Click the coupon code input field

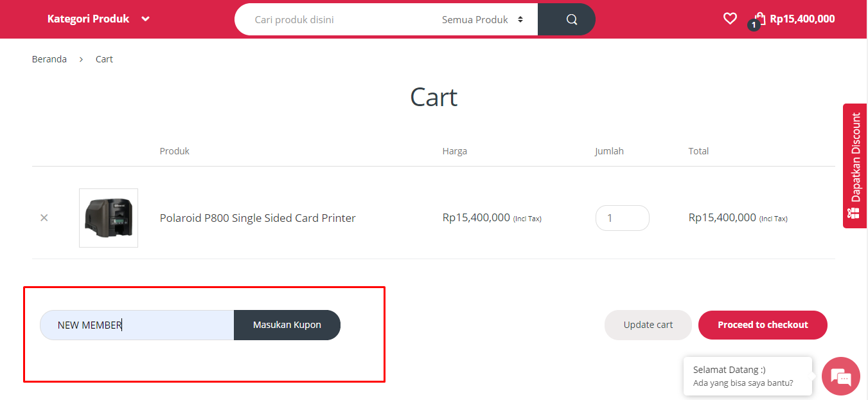point(137,325)
